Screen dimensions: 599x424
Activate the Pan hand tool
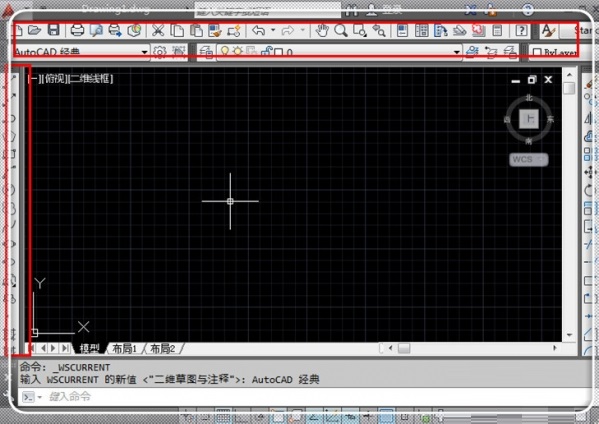pos(322,30)
